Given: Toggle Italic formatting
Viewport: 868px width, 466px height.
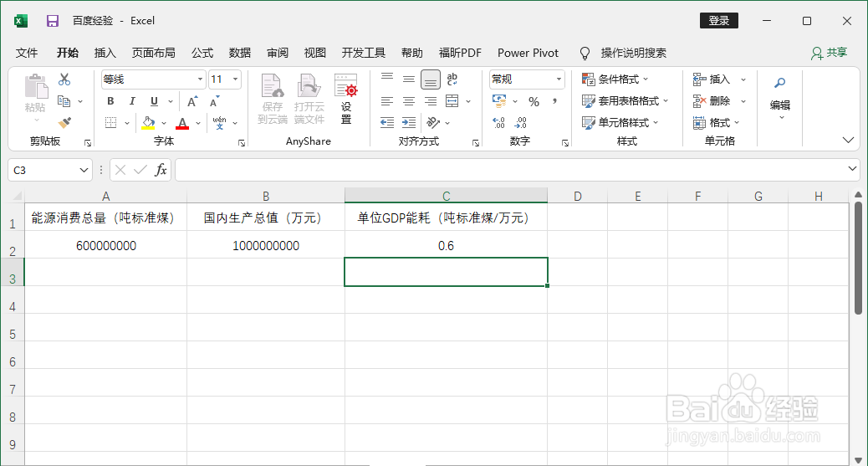Looking at the screenshot, I should coord(132,101).
